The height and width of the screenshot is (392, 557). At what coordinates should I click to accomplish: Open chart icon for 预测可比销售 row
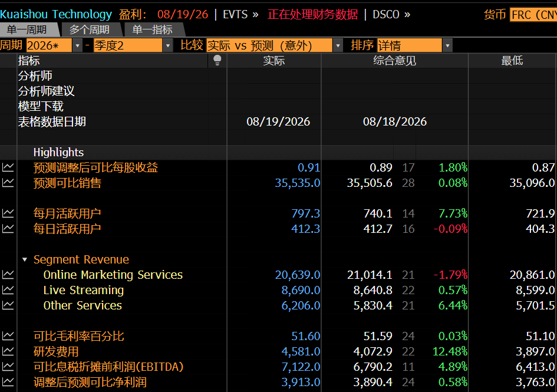(x=8, y=183)
